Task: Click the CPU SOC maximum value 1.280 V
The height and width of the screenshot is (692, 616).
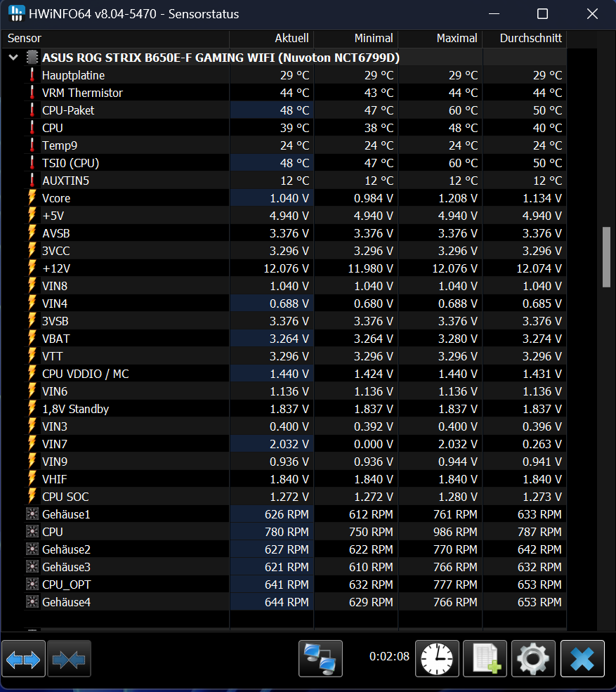Action: 457,497
